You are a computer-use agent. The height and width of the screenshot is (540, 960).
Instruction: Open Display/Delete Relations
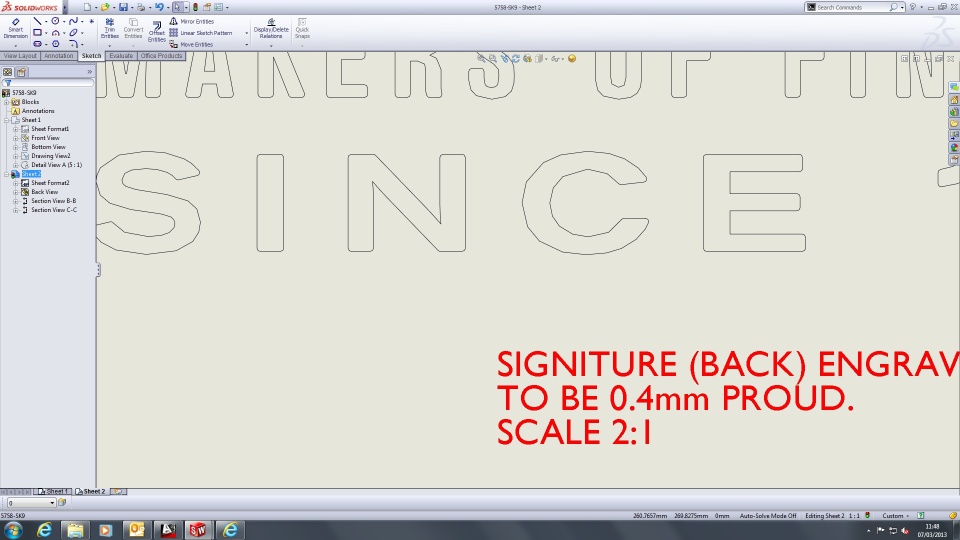coord(271,29)
